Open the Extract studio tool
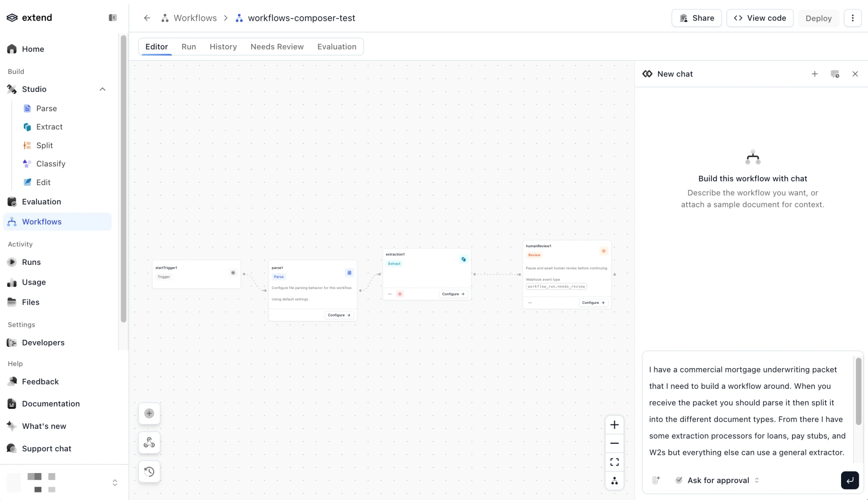Screen dimensions: 868x500 point(49,127)
